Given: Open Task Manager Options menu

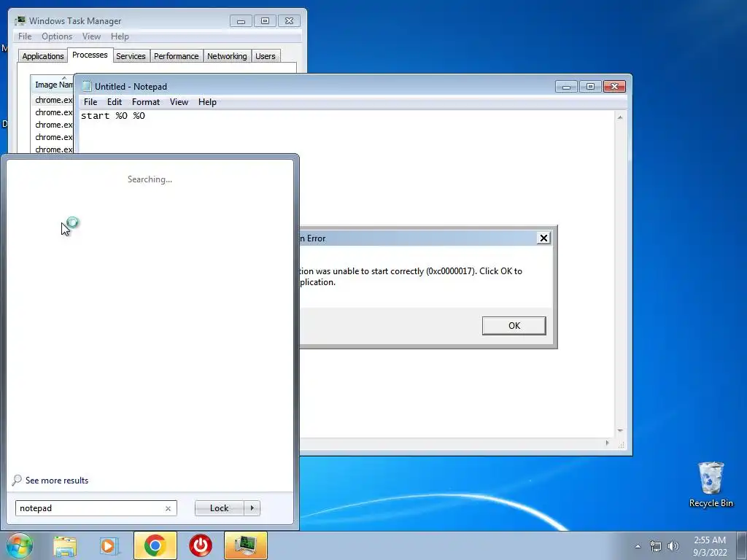Looking at the screenshot, I should [x=57, y=36].
